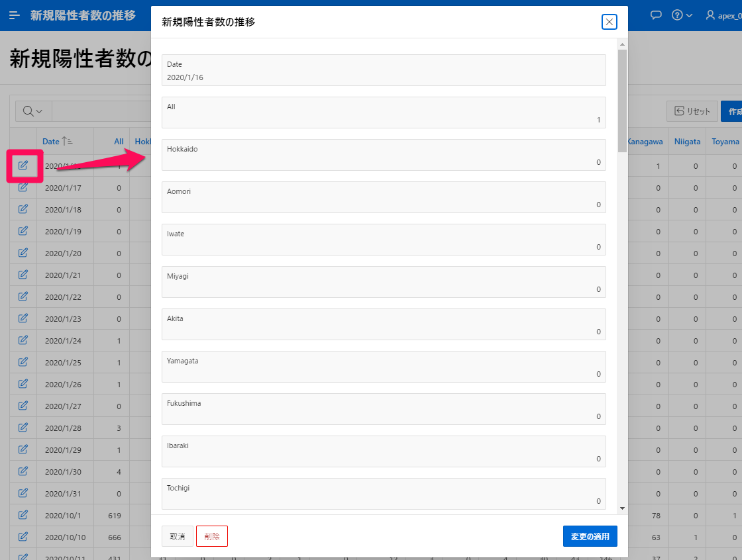This screenshot has width=742, height=560.
Task: Click the All column header
Action: (x=119, y=142)
